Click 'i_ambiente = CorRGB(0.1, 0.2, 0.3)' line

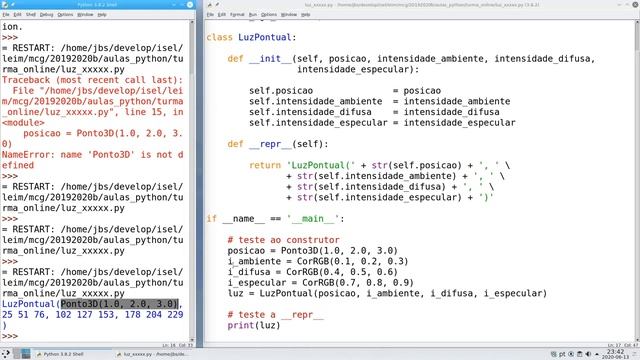point(318,261)
